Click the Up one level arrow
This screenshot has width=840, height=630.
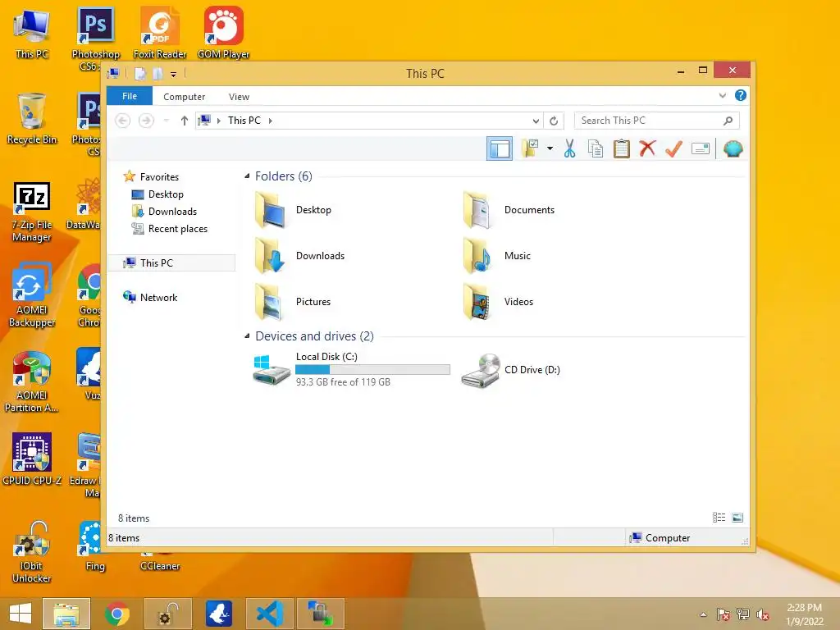[185, 121]
